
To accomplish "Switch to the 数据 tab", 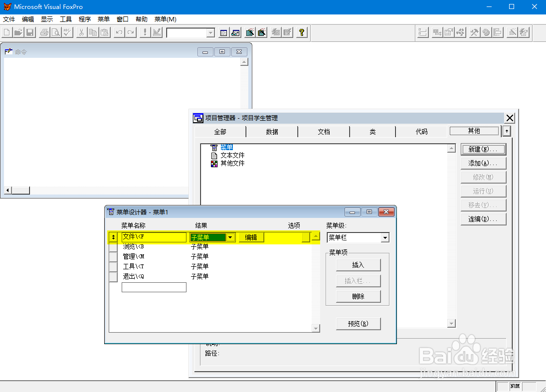I will [272, 132].
